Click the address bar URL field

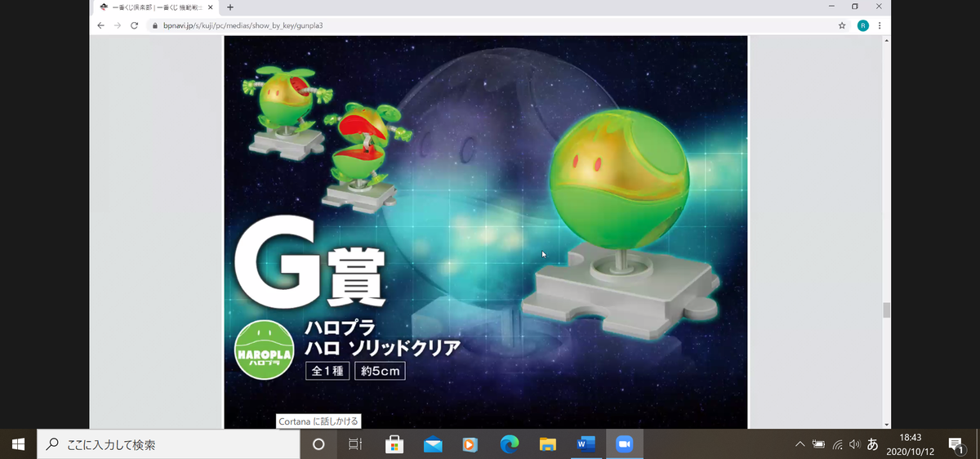(x=490, y=25)
